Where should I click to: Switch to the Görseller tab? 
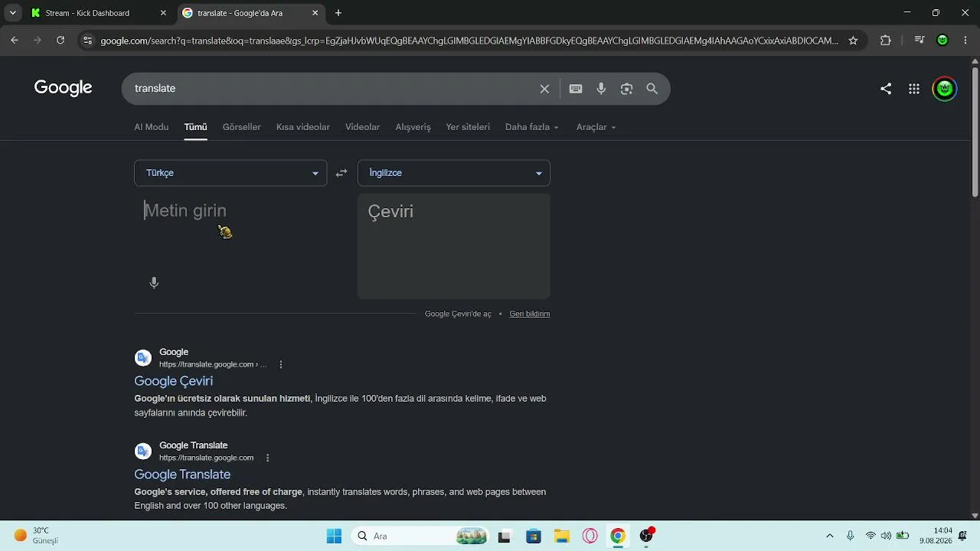[242, 127]
